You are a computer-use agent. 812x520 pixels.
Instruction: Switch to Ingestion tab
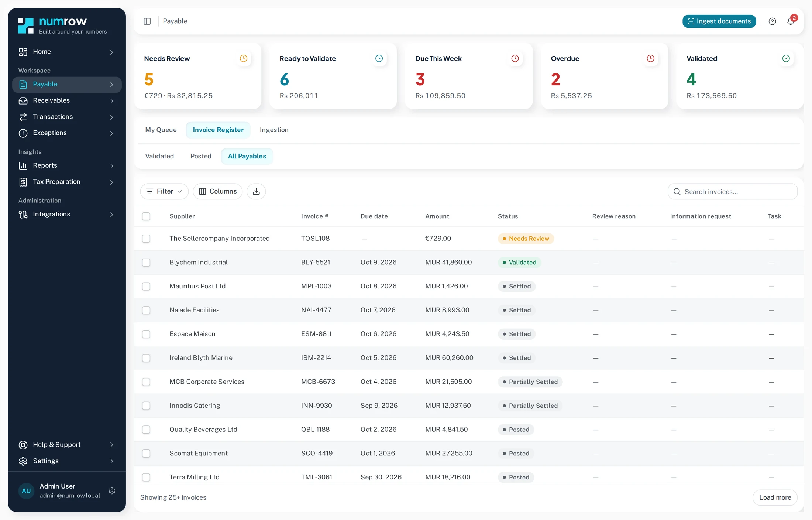[274, 130]
